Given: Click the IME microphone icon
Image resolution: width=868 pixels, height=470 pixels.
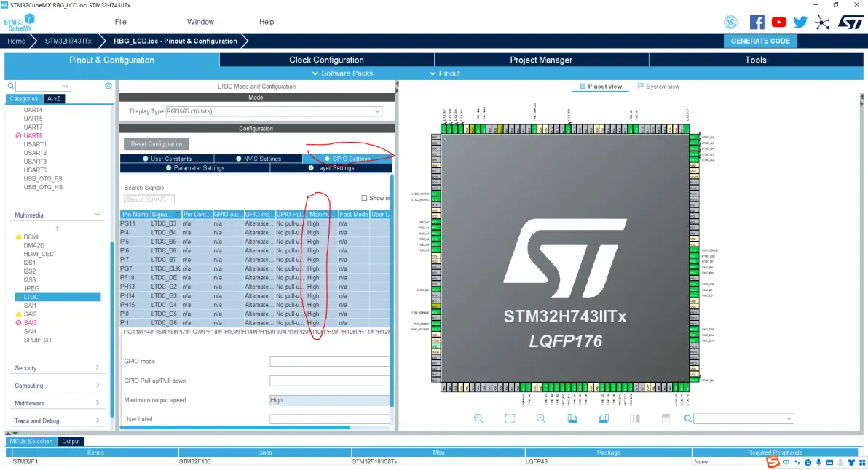Looking at the screenshot, I should (x=818, y=462).
